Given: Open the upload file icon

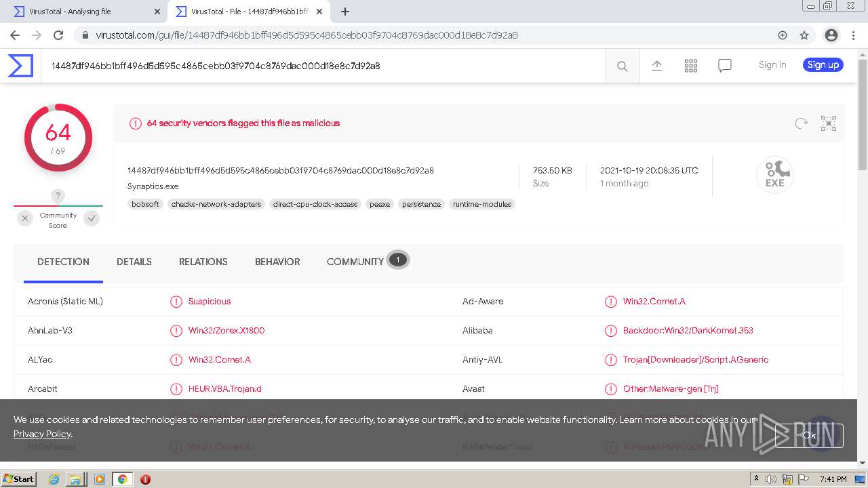Looking at the screenshot, I should click(x=656, y=65).
